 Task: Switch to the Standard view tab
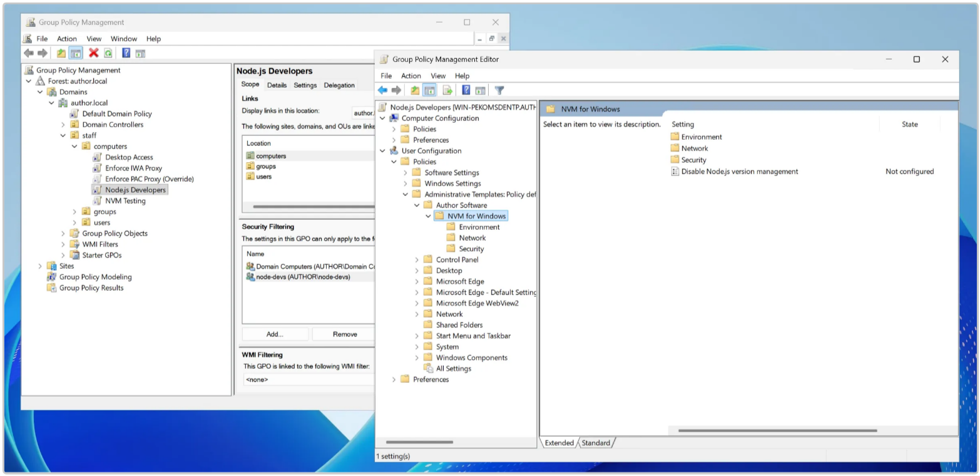coord(596,443)
